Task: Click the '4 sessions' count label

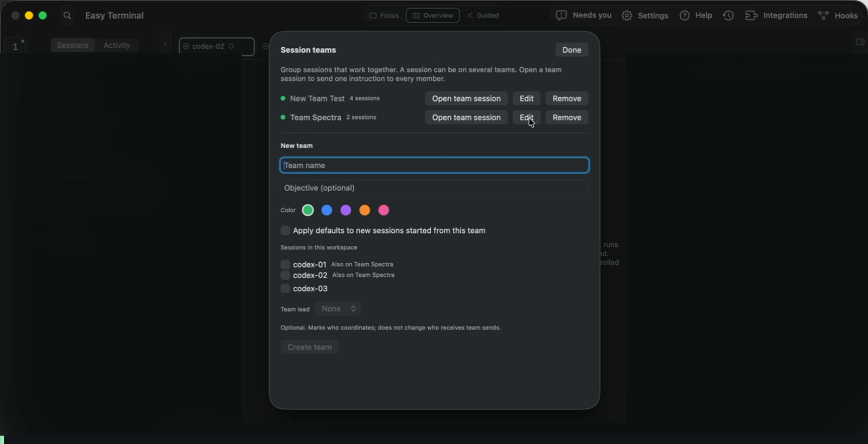Action: pos(365,98)
